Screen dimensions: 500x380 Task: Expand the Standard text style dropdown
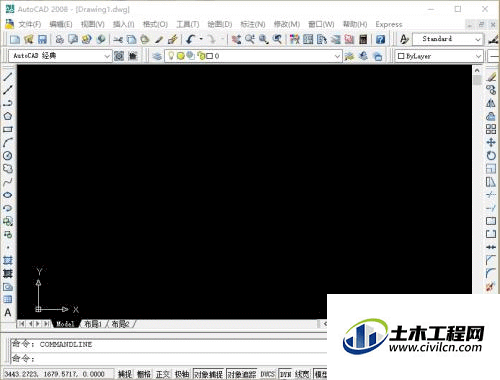(478, 40)
